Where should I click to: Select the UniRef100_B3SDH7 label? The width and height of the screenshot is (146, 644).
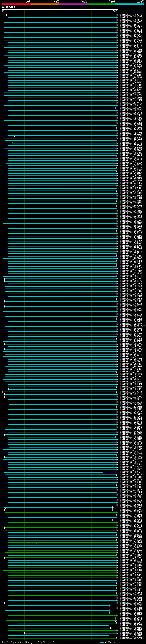[x=131, y=487]
